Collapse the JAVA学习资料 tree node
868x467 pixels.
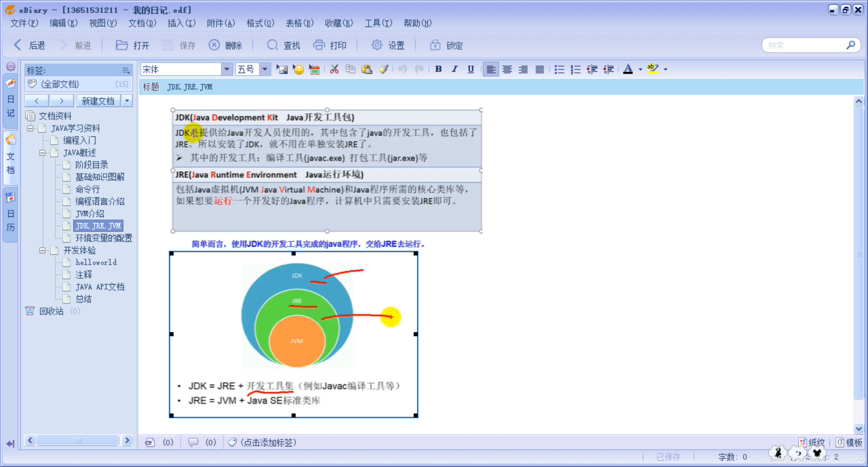point(30,128)
